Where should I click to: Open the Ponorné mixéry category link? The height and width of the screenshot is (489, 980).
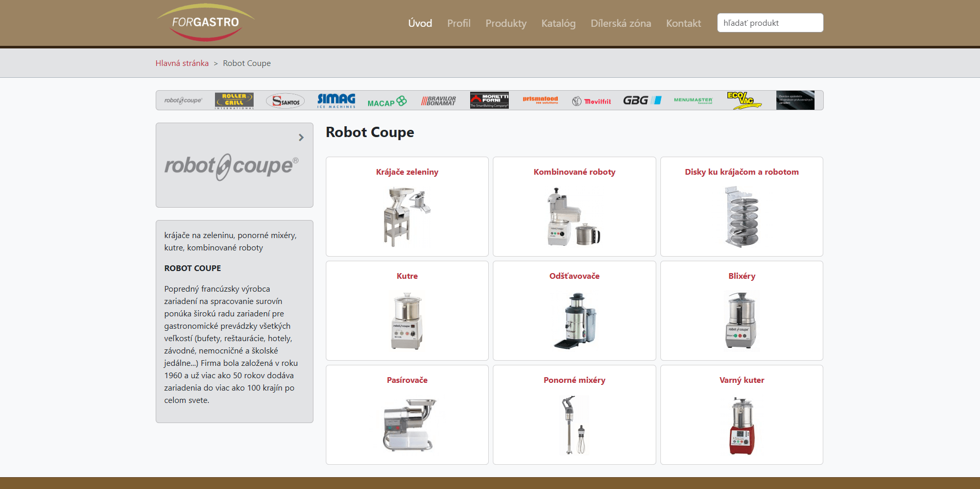574,380
